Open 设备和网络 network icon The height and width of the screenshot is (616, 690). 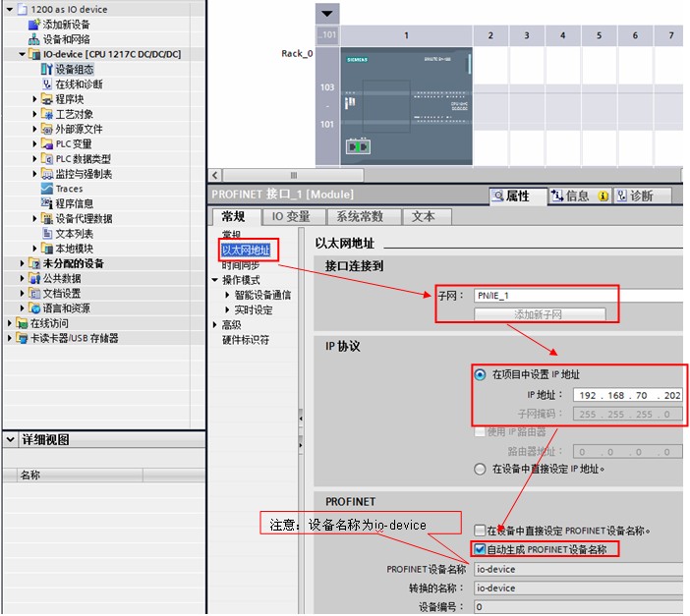point(33,39)
